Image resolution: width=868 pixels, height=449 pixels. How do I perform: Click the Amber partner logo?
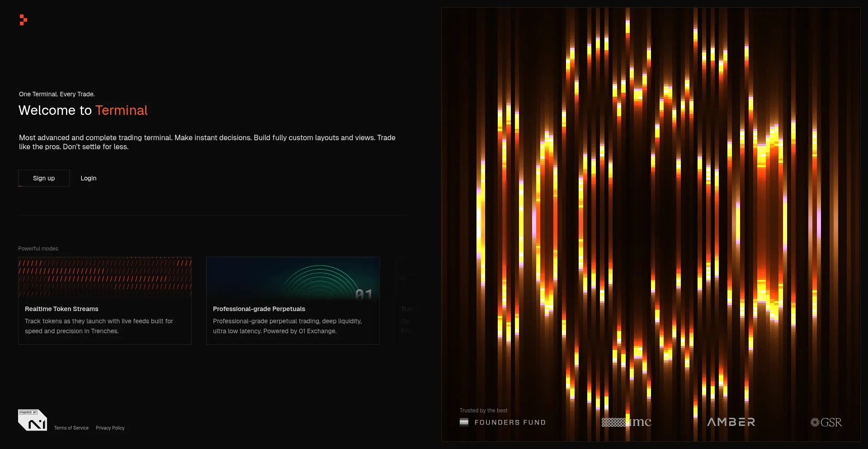(731, 422)
